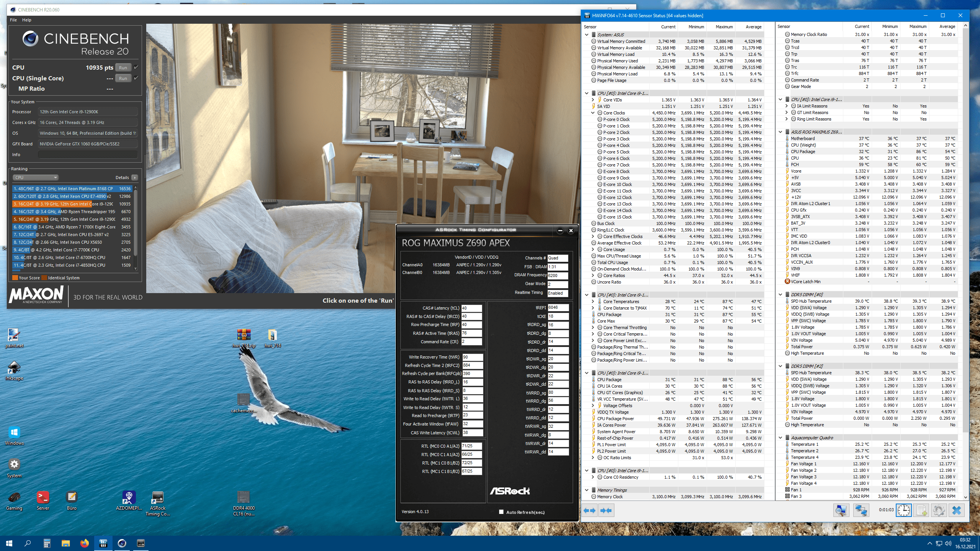Image resolution: width=980 pixels, height=551 pixels.
Task: Expand Core Effective Clocks row
Action: tap(593, 236)
